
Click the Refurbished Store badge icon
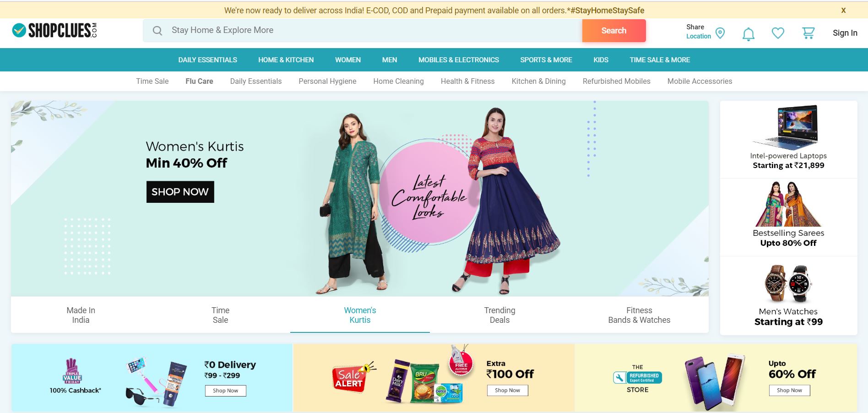click(x=637, y=378)
